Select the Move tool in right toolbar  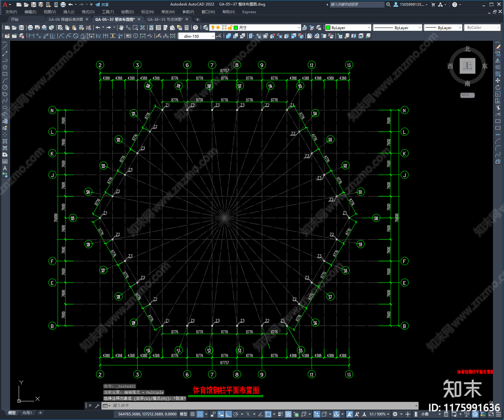pyautogui.click(x=498, y=81)
